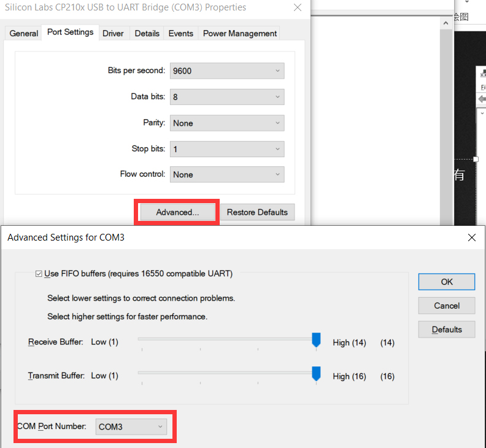Expand the Stop bits dropdown

pos(227,149)
